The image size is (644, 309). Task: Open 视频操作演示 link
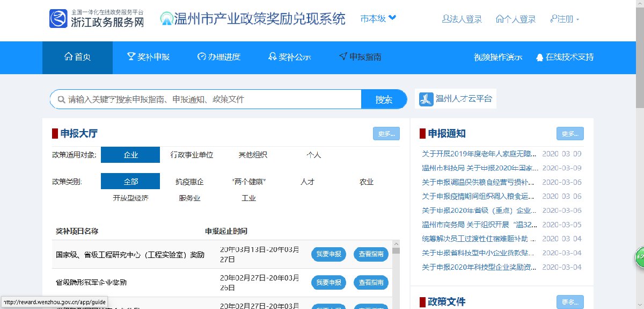tap(497, 58)
